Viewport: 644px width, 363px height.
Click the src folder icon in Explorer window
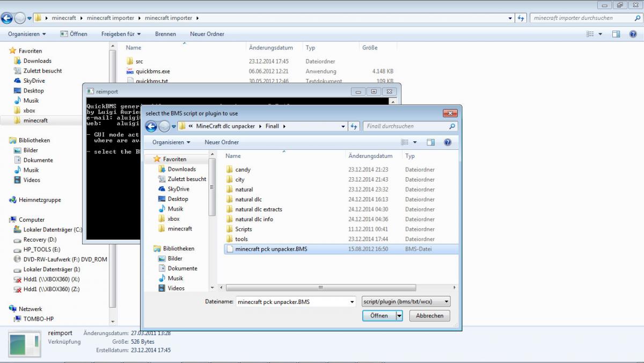coord(130,61)
